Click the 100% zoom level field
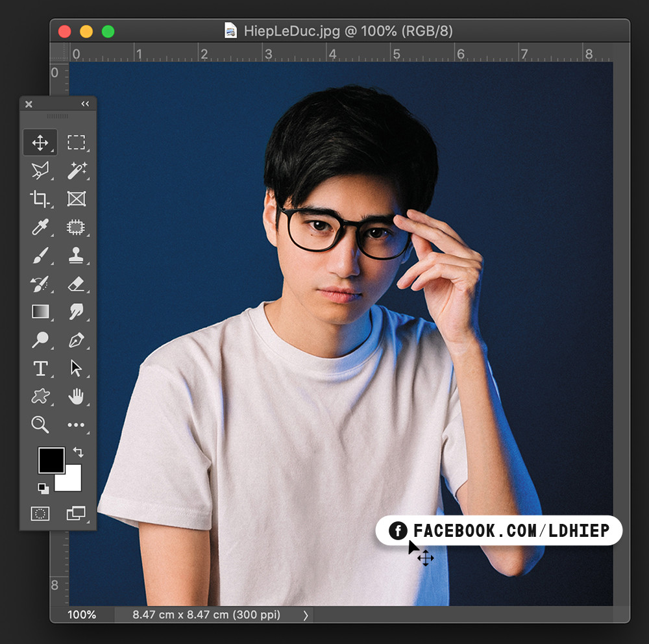This screenshot has width=649, height=644. coord(82,615)
